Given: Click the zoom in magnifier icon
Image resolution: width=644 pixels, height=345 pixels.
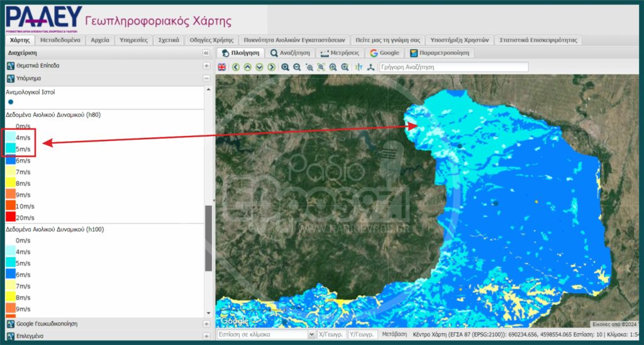Looking at the screenshot, I should (285, 67).
